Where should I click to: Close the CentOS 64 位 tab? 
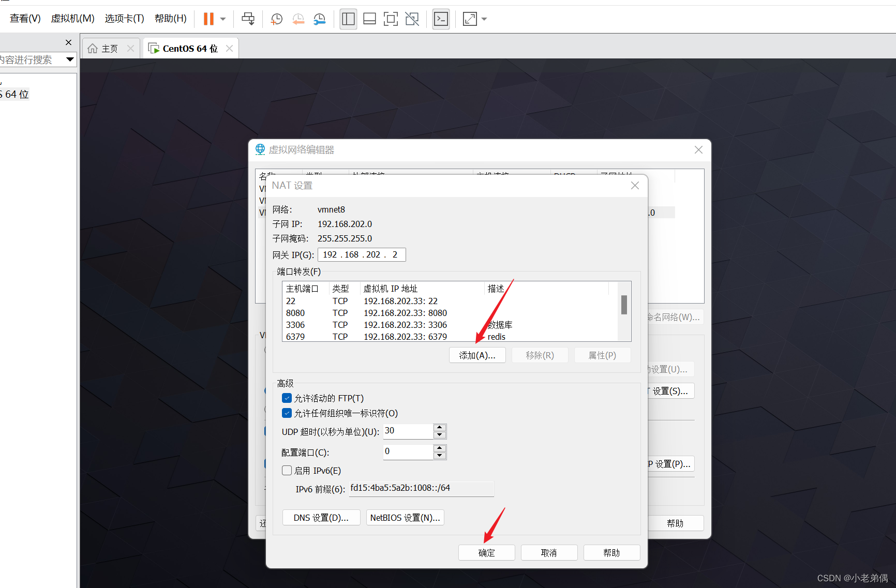[x=230, y=49]
